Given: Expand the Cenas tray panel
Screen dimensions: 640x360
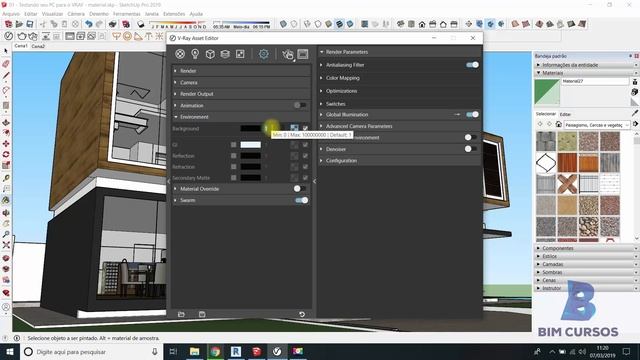Looking at the screenshot, I should click(x=586, y=280).
